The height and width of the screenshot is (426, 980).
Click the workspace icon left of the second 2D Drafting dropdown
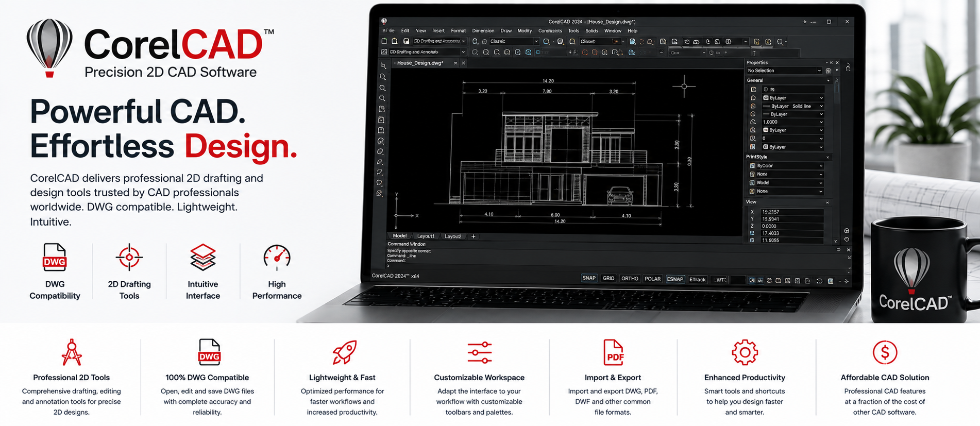[x=384, y=52]
